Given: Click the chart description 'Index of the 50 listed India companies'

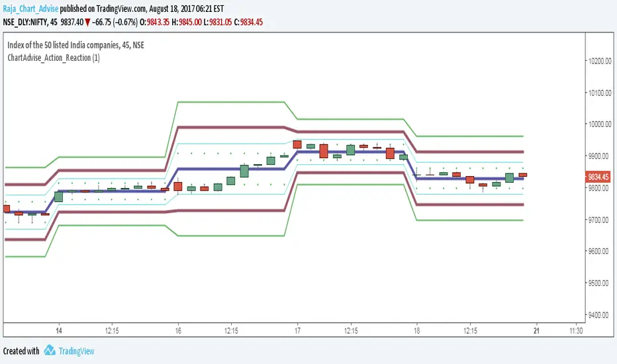Looking at the screenshot, I should [65, 45].
